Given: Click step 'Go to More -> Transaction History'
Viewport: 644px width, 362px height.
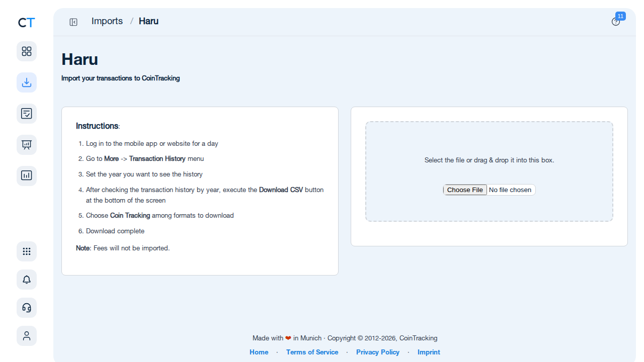Looking at the screenshot, I should (145, 158).
